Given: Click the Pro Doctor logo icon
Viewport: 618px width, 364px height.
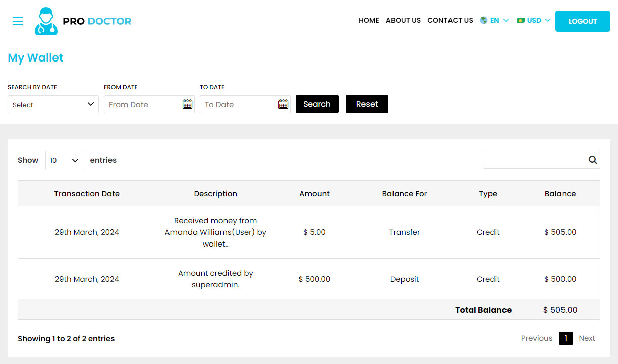Looking at the screenshot, I should [46, 21].
